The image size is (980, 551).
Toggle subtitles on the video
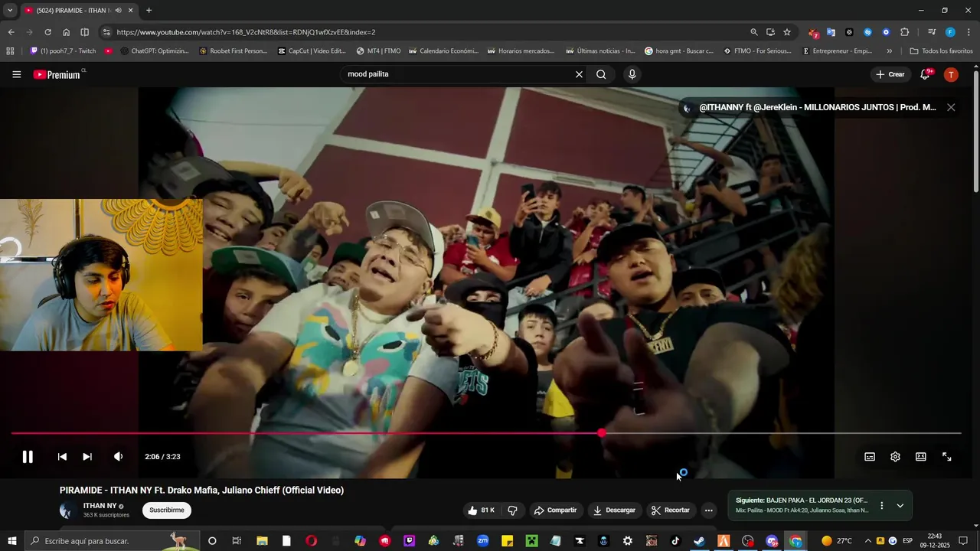pos(870,457)
